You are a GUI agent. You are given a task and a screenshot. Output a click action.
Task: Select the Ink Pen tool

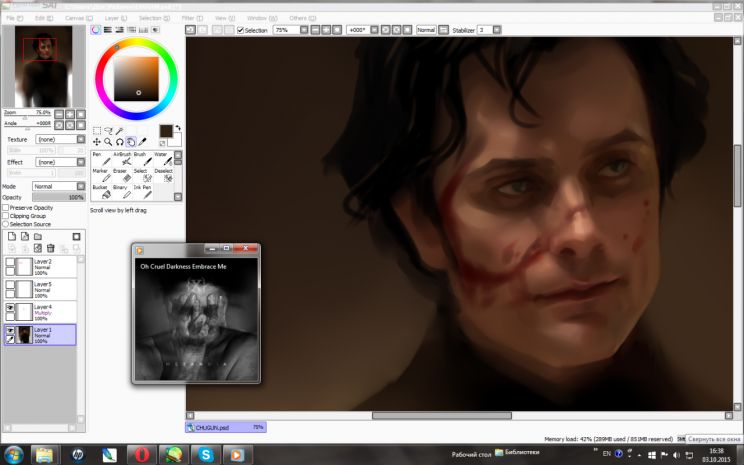coord(142,192)
